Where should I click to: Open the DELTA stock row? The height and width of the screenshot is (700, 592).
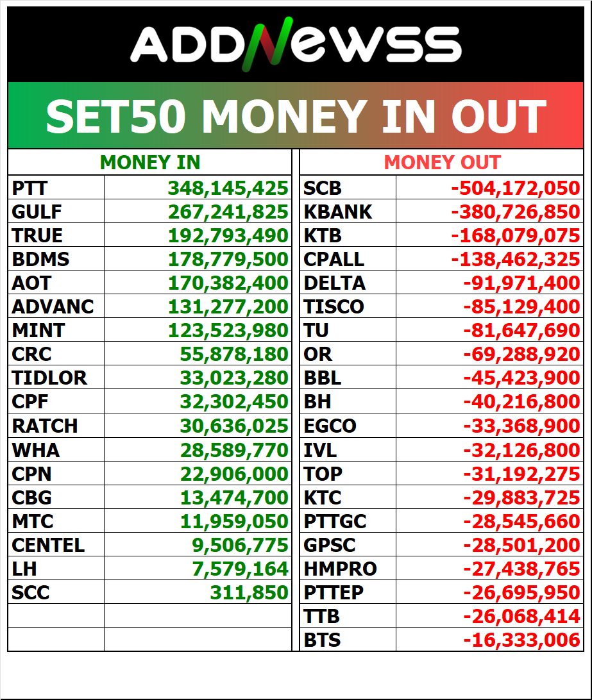coord(334,283)
